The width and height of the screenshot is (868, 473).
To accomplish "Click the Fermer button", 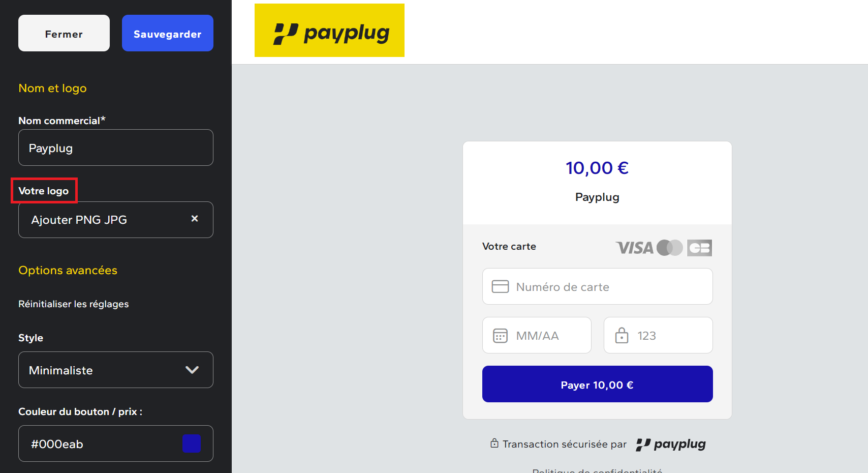I will (64, 33).
